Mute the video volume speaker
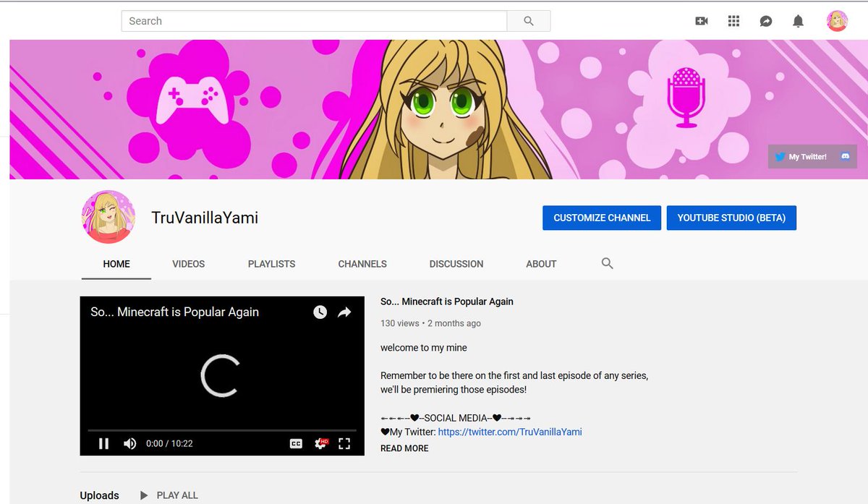Screen dimensions: 868x504 pos(129,443)
